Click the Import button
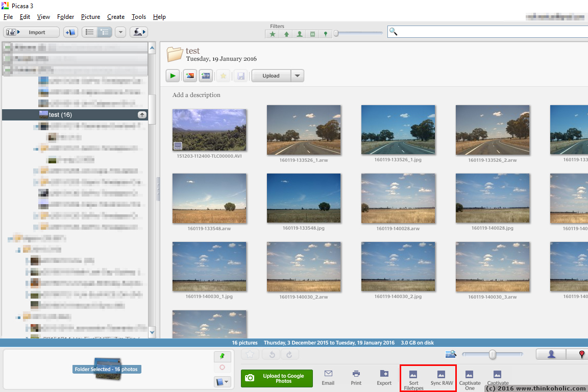The width and height of the screenshot is (588, 392). pos(32,32)
